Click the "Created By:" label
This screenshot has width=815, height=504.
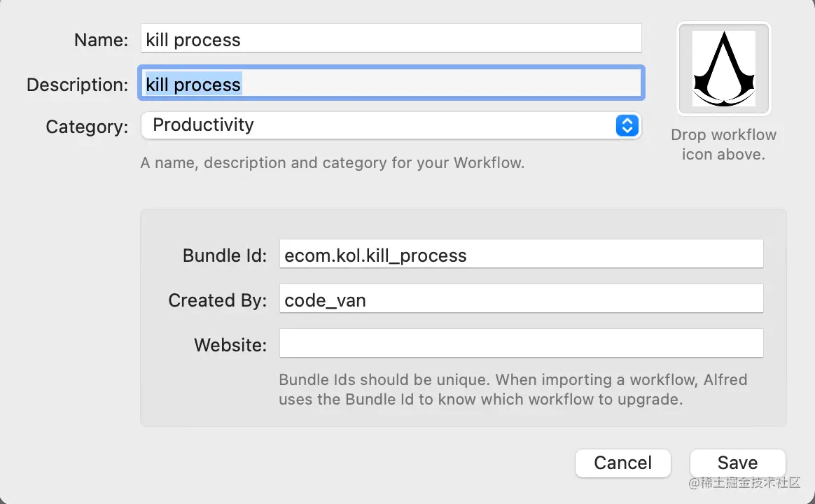tap(217, 300)
